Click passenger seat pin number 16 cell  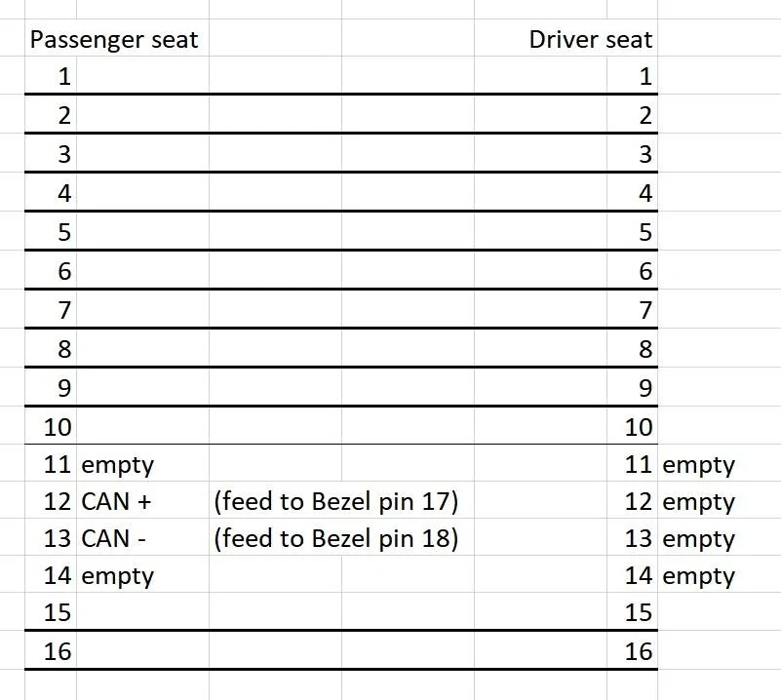(x=51, y=650)
